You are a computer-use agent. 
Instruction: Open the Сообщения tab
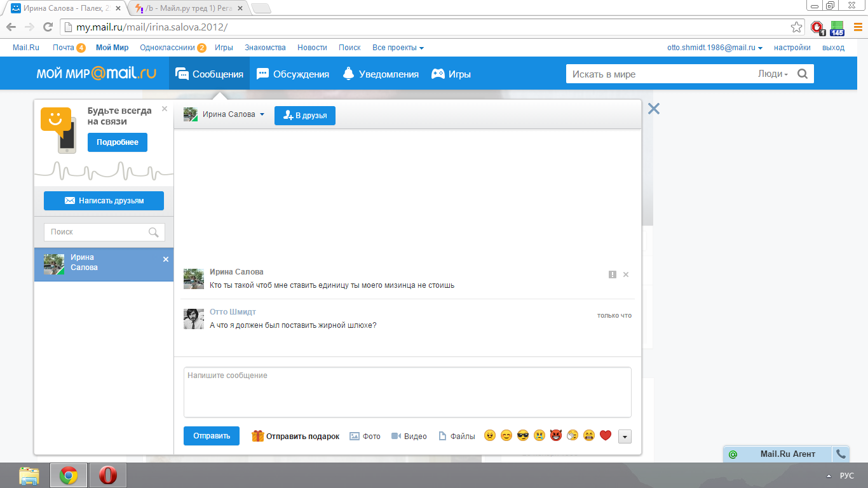pyautogui.click(x=209, y=74)
